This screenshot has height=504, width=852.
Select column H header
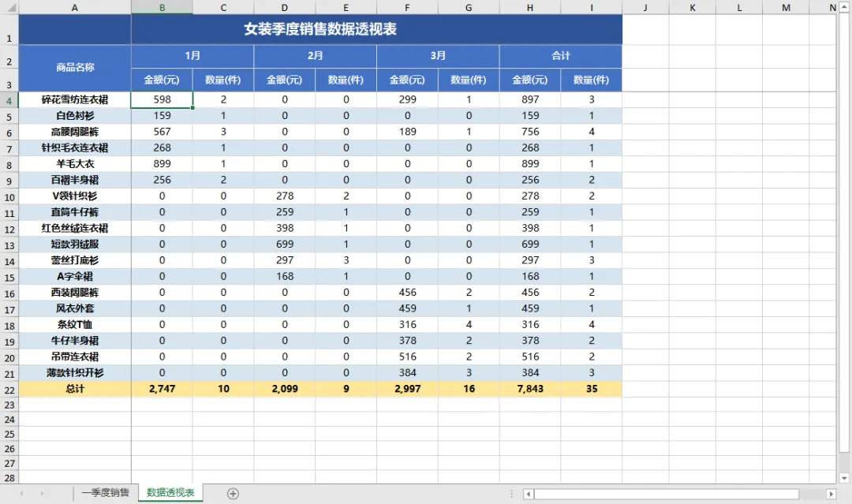pos(530,8)
